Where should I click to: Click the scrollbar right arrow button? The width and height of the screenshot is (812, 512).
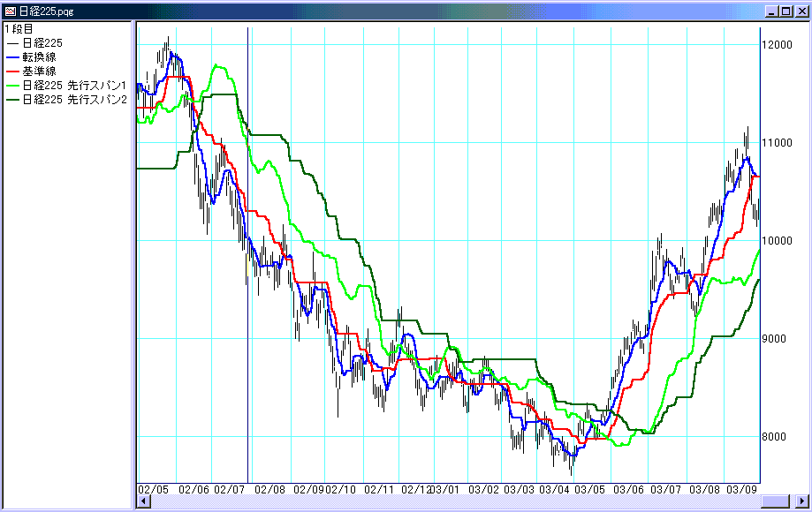click(802, 501)
